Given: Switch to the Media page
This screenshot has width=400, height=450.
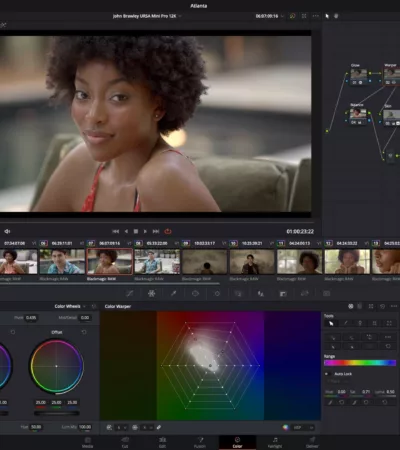Looking at the screenshot, I should (87, 442).
